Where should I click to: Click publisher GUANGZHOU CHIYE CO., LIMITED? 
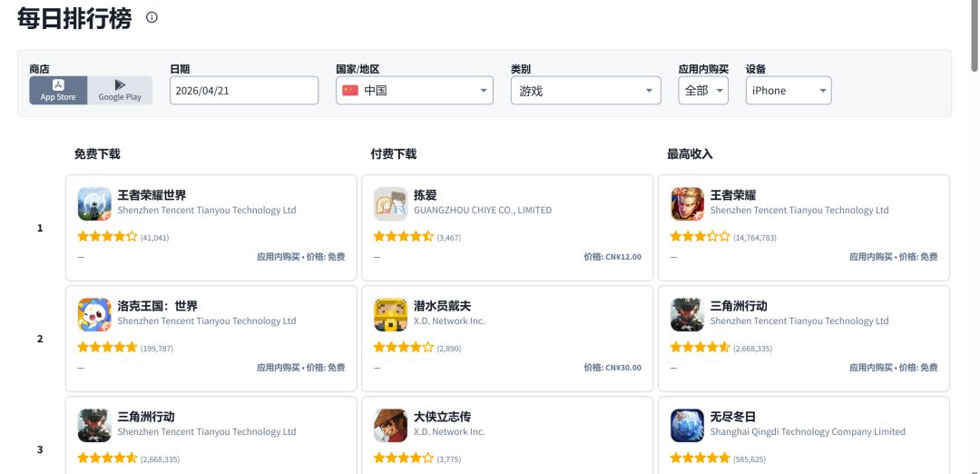pyautogui.click(x=483, y=210)
